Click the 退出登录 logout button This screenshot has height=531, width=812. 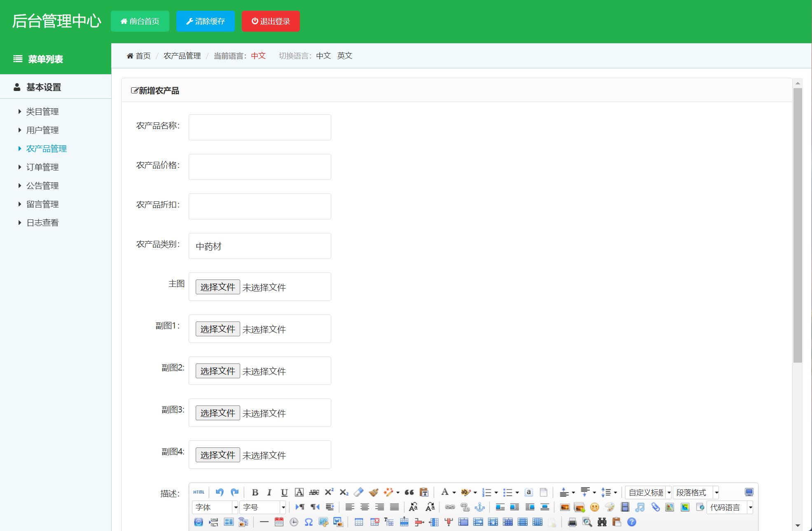point(271,21)
